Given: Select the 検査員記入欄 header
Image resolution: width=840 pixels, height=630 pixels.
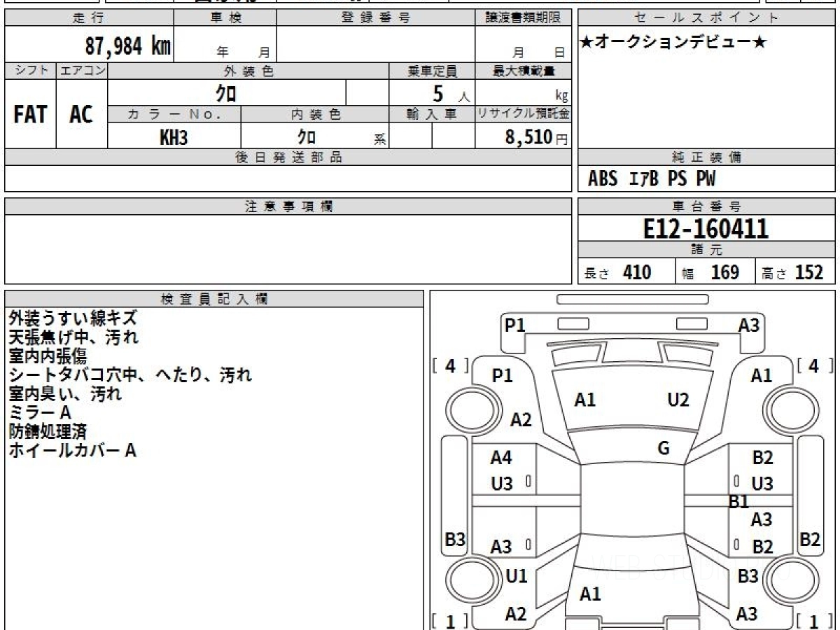Looking at the screenshot, I should (x=214, y=299).
